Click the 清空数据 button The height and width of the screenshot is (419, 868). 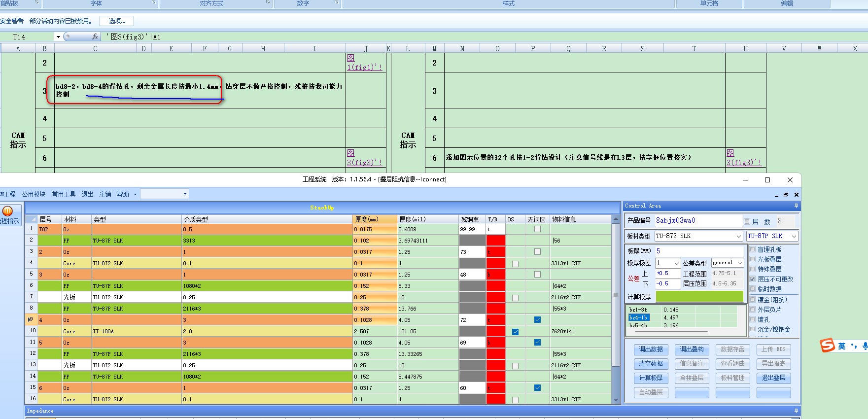pos(651,364)
